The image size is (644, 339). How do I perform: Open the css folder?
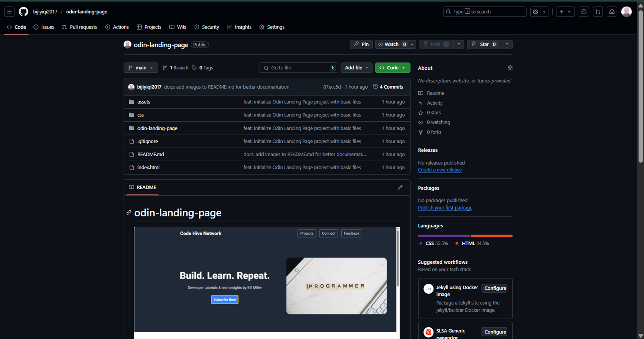140,115
